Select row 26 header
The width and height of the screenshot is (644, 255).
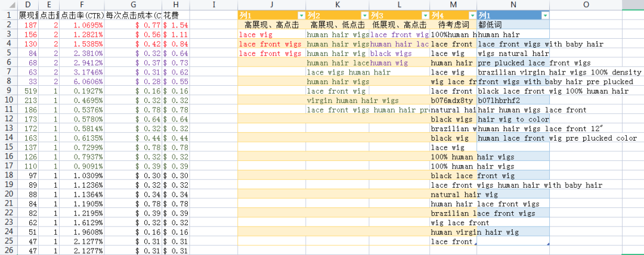[9, 250]
